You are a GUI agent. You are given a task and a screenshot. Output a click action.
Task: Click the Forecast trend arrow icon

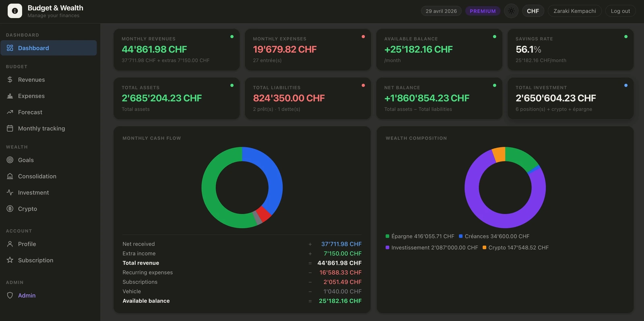click(10, 112)
